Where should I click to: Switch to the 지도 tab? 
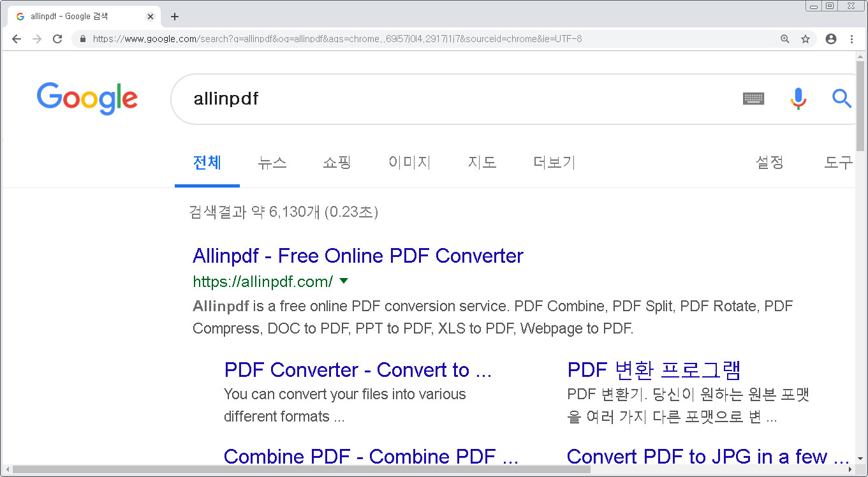click(482, 163)
